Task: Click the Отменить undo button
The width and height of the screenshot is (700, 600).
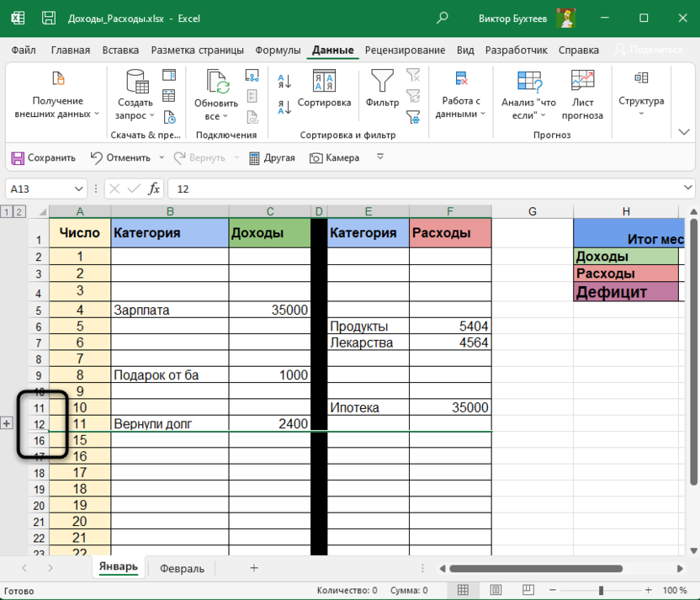Action: point(120,157)
